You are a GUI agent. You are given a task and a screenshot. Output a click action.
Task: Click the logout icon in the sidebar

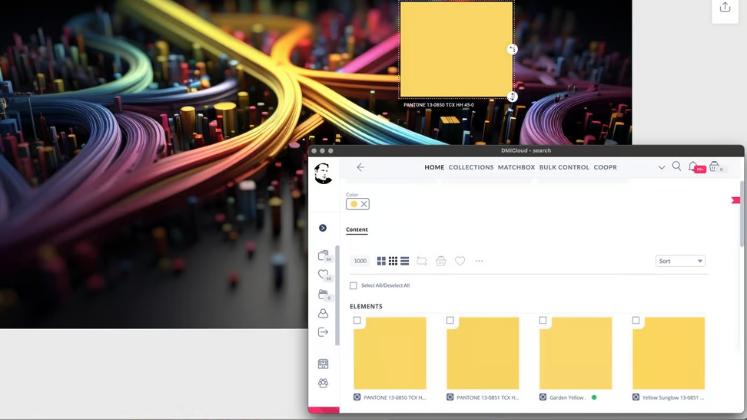click(x=323, y=332)
